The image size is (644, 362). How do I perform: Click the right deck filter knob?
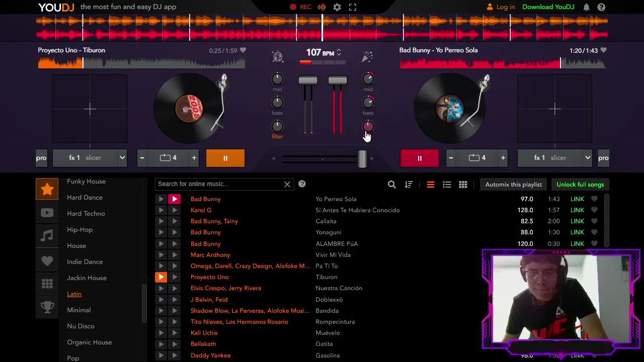coord(368,126)
